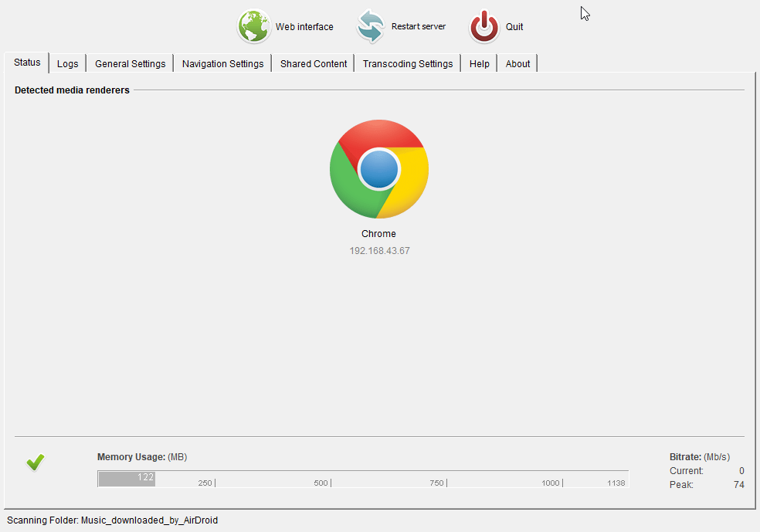Click the 1000 memory scale marker
Image resolution: width=760 pixels, height=532 pixels.
(551, 483)
